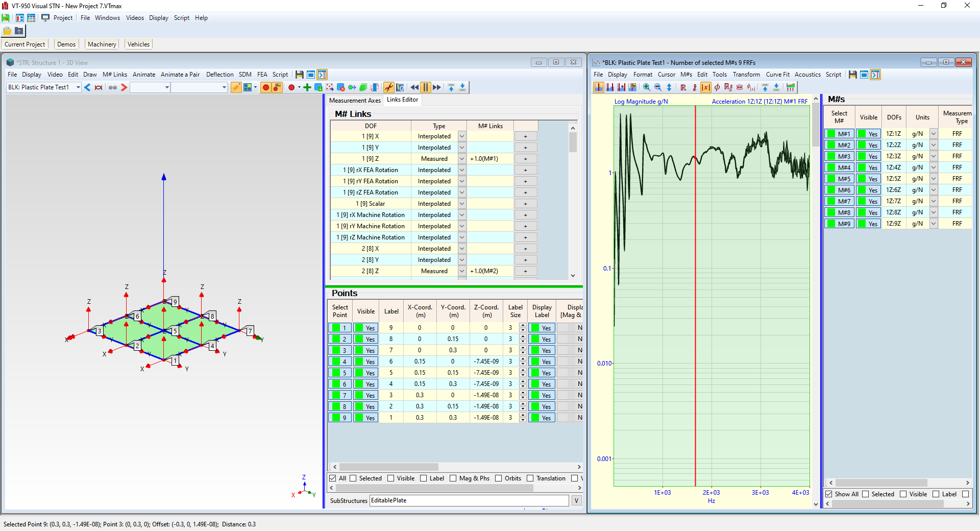Click the Machinery button
The height and width of the screenshot is (531, 980).
coord(102,44)
